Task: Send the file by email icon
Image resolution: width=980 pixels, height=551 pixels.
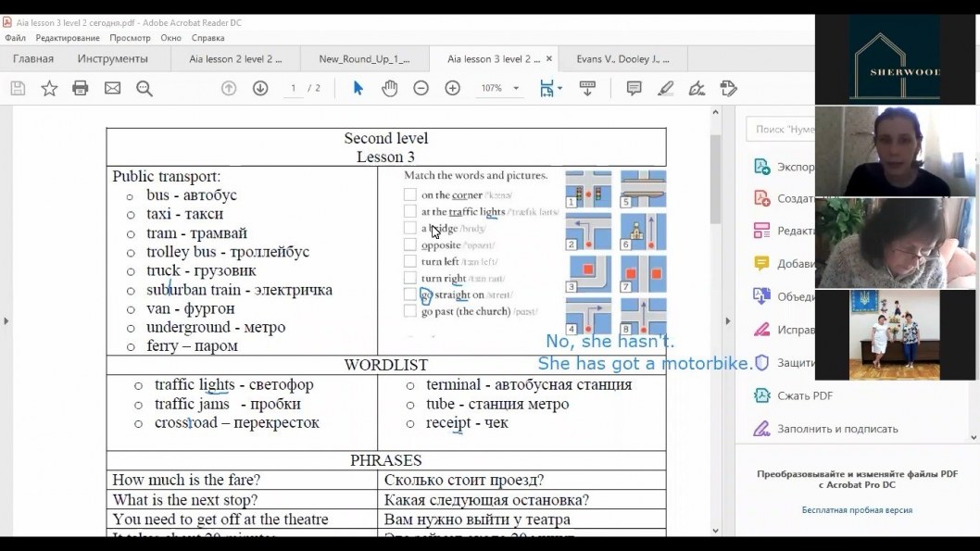Action: point(112,88)
